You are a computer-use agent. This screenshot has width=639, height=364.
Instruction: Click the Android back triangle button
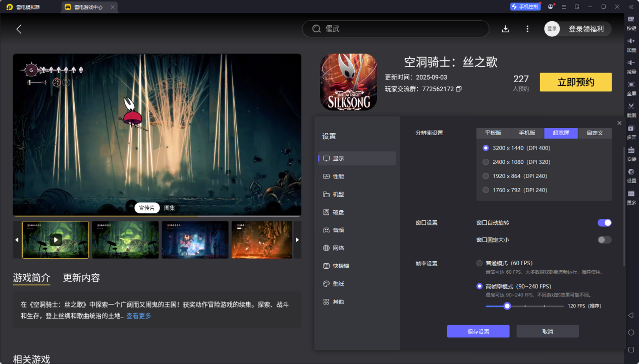tap(631, 315)
